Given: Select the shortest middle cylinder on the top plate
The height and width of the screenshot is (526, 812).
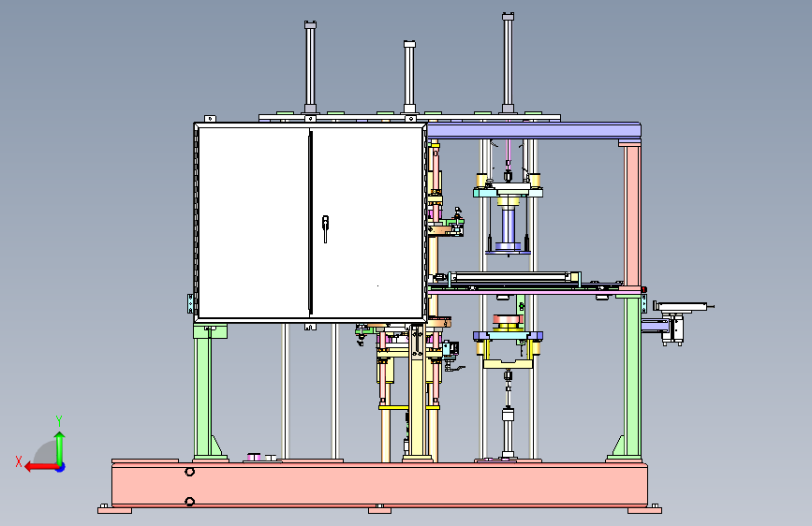Looking at the screenshot, I should point(409,77).
